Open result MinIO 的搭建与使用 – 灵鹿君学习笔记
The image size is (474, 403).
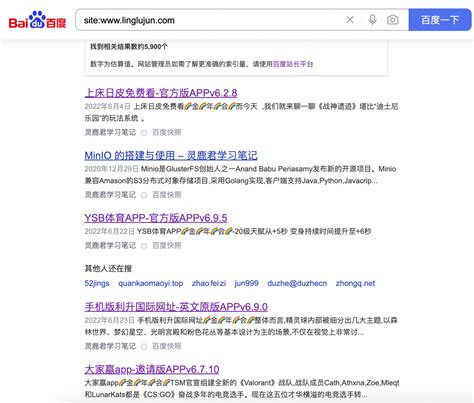(x=171, y=155)
